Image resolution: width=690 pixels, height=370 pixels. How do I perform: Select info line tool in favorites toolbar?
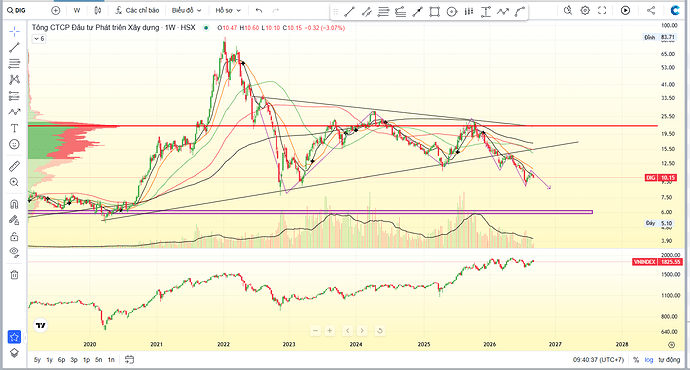[x=418, y=12]
